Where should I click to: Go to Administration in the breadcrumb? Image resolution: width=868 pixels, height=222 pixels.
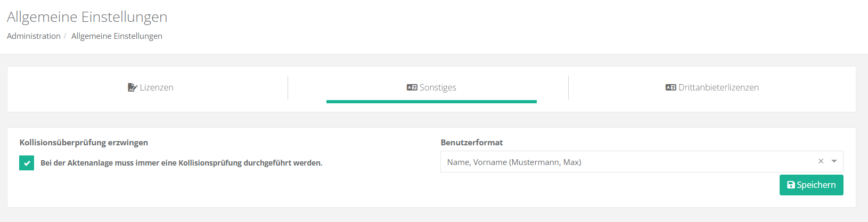[x=34, y=36]
